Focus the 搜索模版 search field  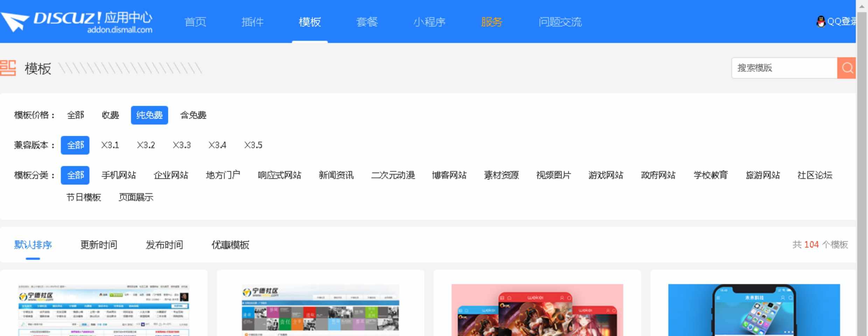[784, 68]
